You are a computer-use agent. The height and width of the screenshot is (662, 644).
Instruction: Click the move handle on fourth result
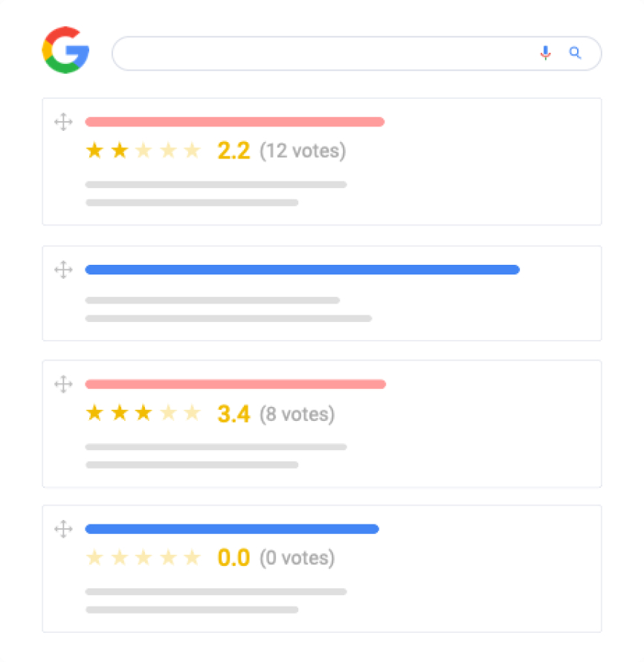[63, 530]
